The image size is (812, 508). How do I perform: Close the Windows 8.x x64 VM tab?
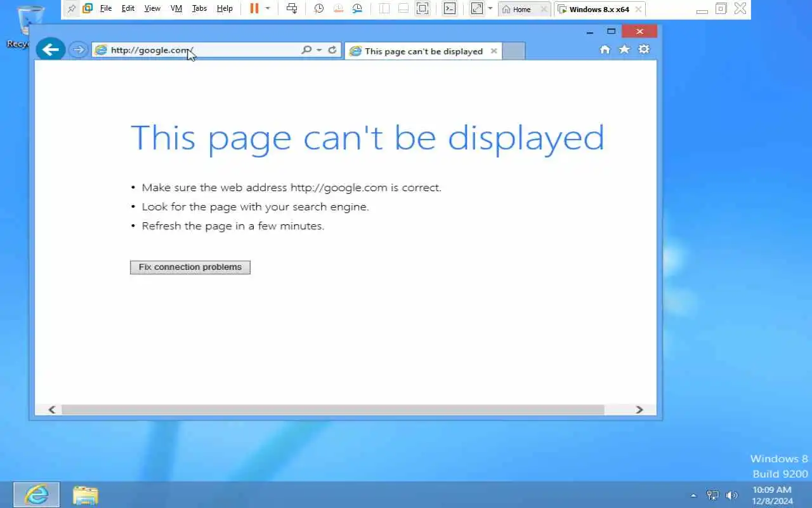click(x=638, y=10)
